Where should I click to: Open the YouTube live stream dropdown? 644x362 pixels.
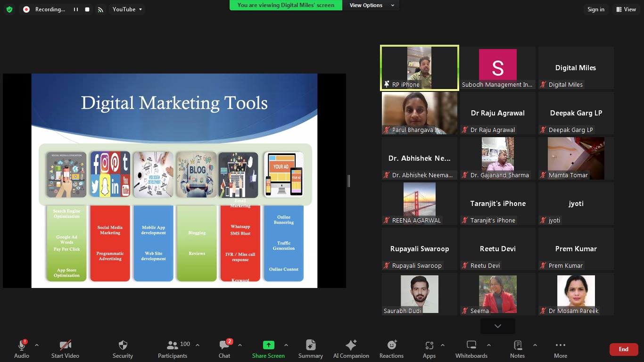point(127,9)
